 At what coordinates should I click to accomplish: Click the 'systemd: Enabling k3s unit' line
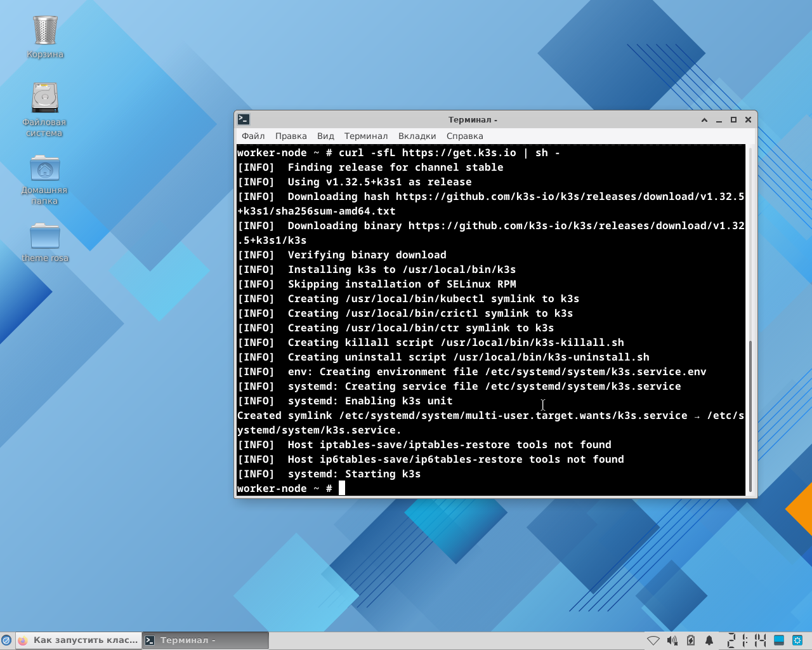pos(370,401)
